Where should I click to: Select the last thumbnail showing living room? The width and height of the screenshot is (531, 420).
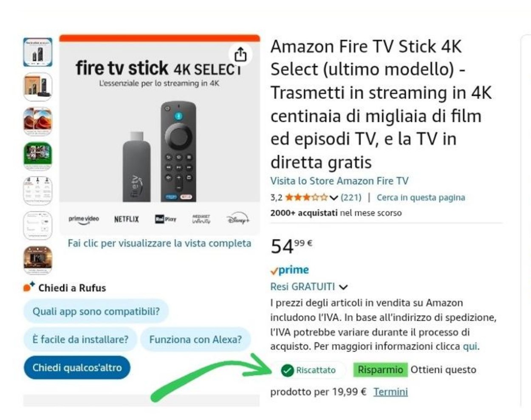[37, 260]
